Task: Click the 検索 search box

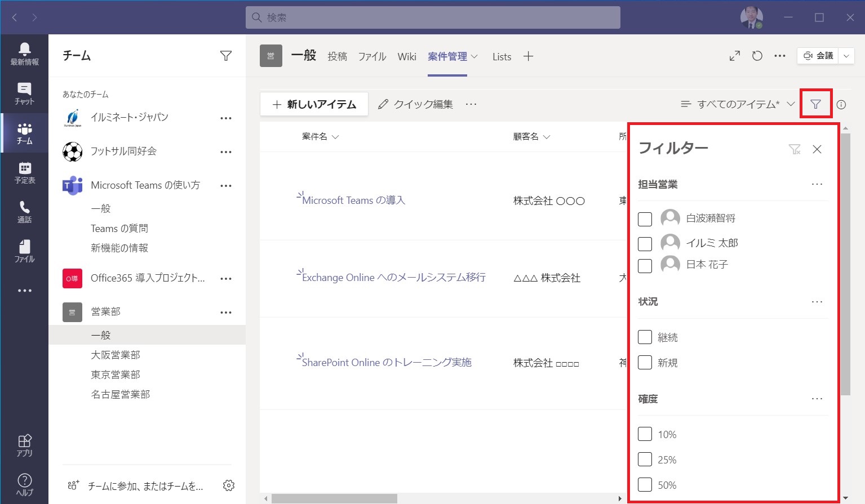Action: pos(433,17)
